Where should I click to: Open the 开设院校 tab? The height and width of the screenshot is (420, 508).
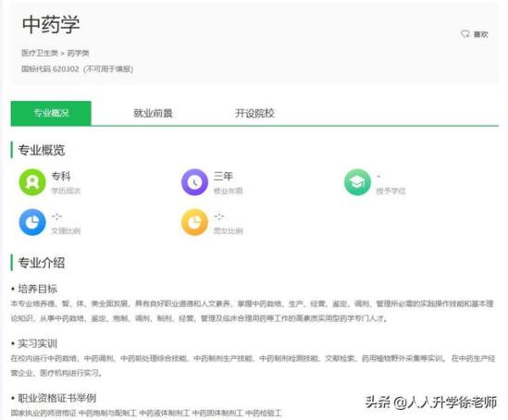(x=254, y=113)
